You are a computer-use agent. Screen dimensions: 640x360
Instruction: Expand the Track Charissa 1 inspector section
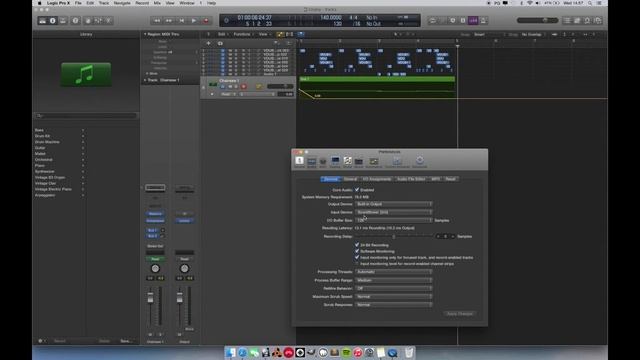[x=145, y=80]
